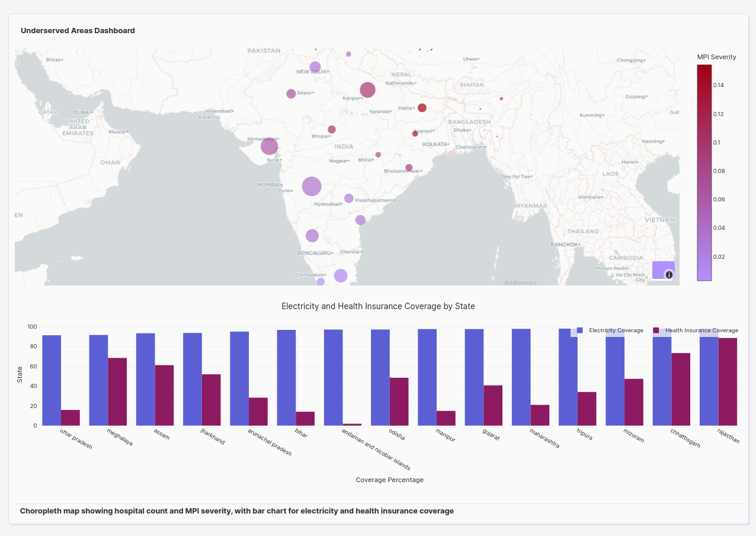Click the large bubble right of Coimbatore
Viewport: 756px width, 536px height.
coord(340,275)
